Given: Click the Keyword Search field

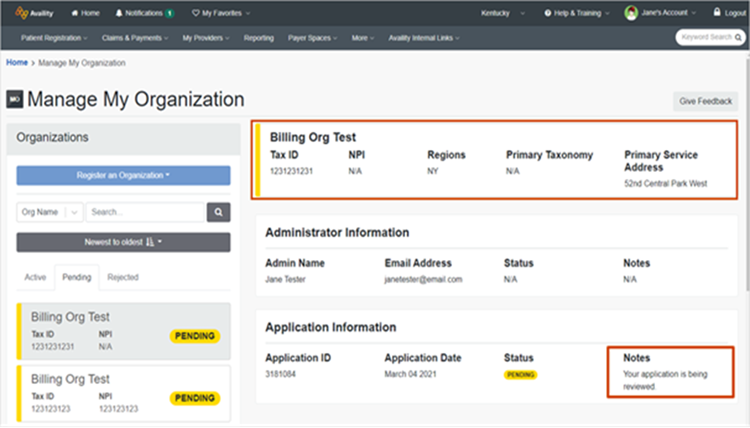Looking at the screenshot, I should [706, 37].
